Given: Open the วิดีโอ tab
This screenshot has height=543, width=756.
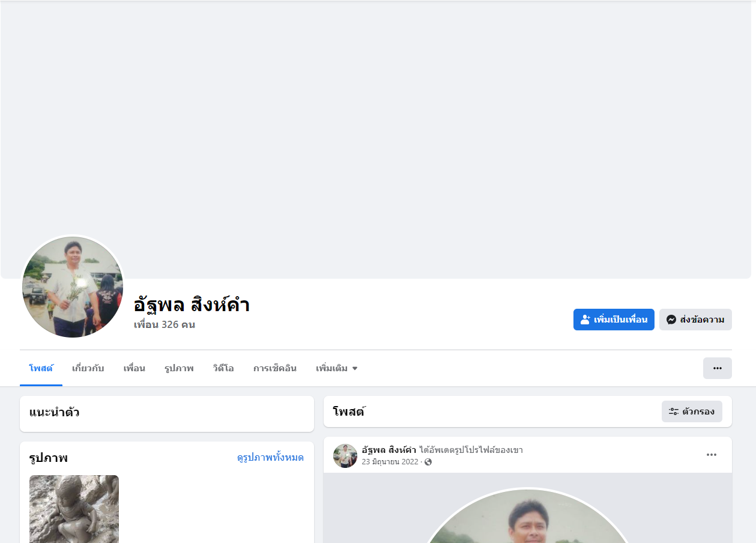Looking at the screenshot, I should (x=223, y=368).
